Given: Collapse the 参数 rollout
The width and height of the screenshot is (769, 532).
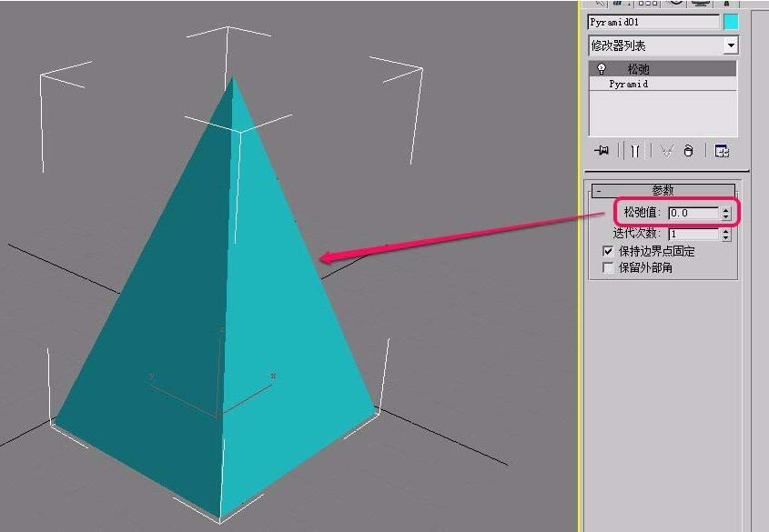Looking at the screenshot, I should click(x=663, y=190).
